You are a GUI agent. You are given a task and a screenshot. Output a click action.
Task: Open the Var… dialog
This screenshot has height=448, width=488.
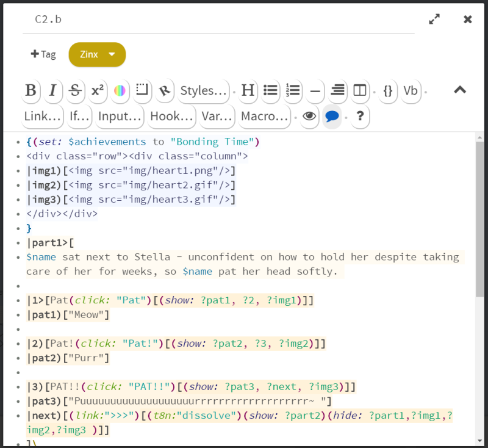tap(217, 117)
